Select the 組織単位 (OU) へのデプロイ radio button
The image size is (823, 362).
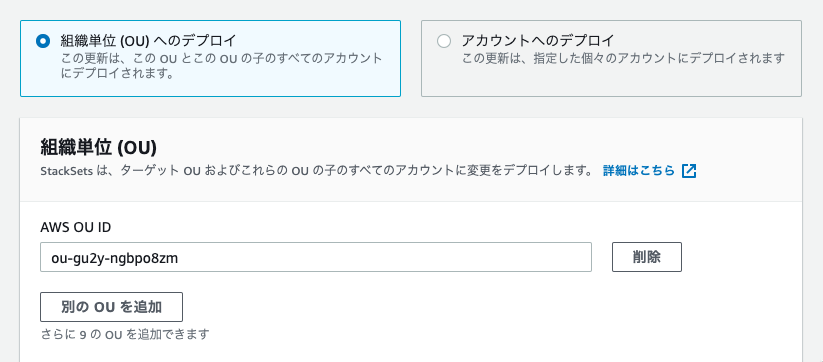pos(43,41)
